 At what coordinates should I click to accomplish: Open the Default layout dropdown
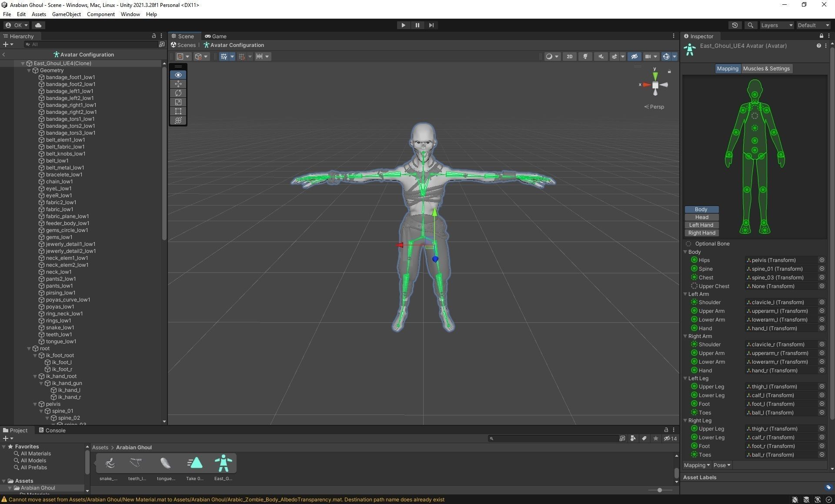point(813,25)
